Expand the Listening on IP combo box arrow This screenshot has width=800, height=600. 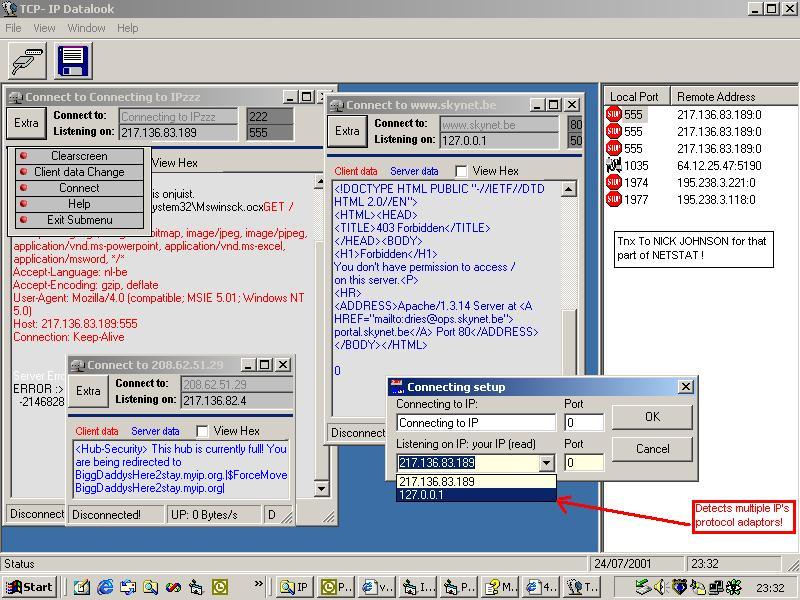[546, 463]
